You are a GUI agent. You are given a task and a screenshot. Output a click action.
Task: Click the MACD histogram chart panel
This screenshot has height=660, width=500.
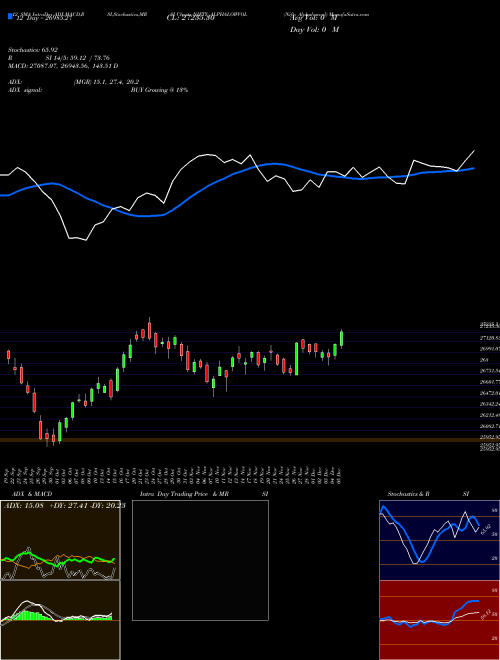coord(60,620)
